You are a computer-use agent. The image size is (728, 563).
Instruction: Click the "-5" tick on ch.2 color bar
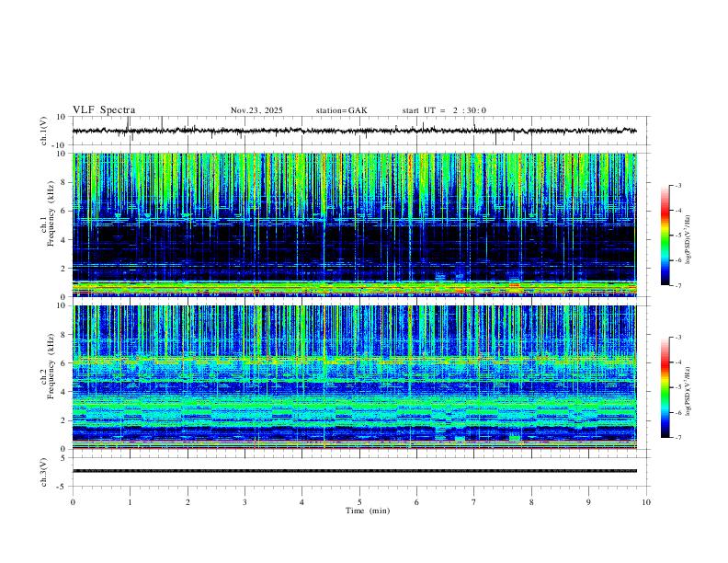[x=677, y=387]
